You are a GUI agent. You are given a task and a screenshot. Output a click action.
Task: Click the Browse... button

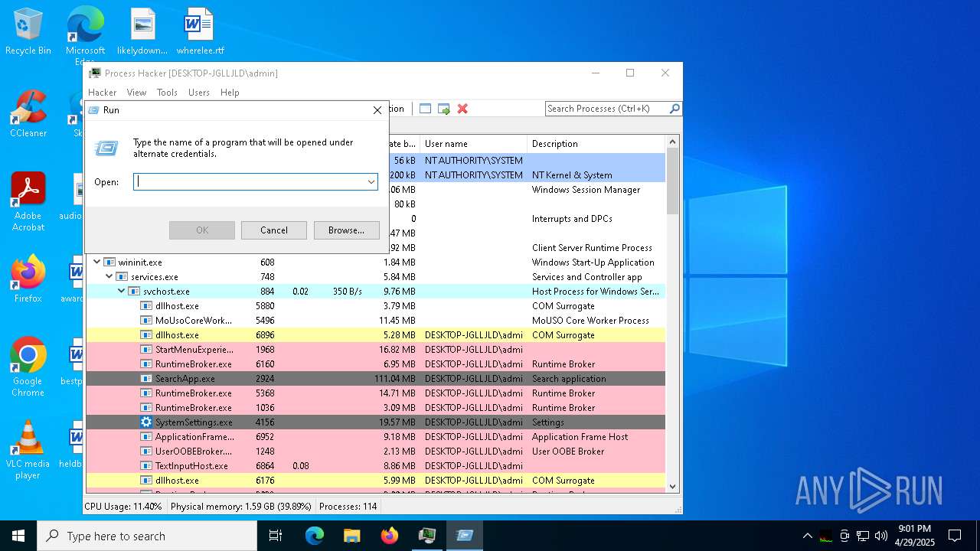click(346, 230)
